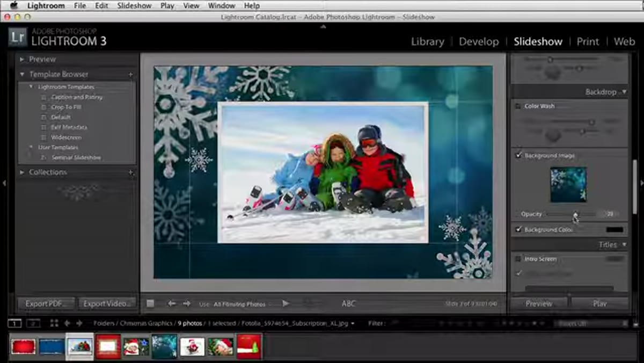
Task: Select main window display button 1
Action: [x=15, y=323]
